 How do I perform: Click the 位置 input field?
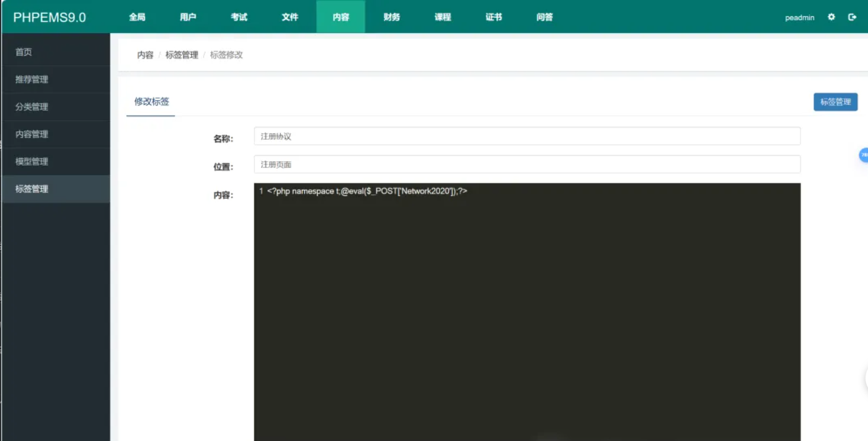click(x=527, y=164)
